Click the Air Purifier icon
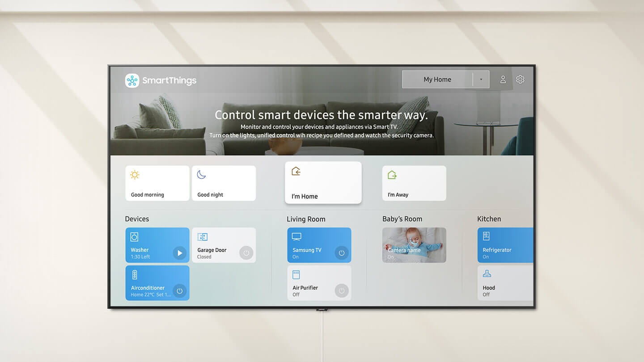 point(296,274)
